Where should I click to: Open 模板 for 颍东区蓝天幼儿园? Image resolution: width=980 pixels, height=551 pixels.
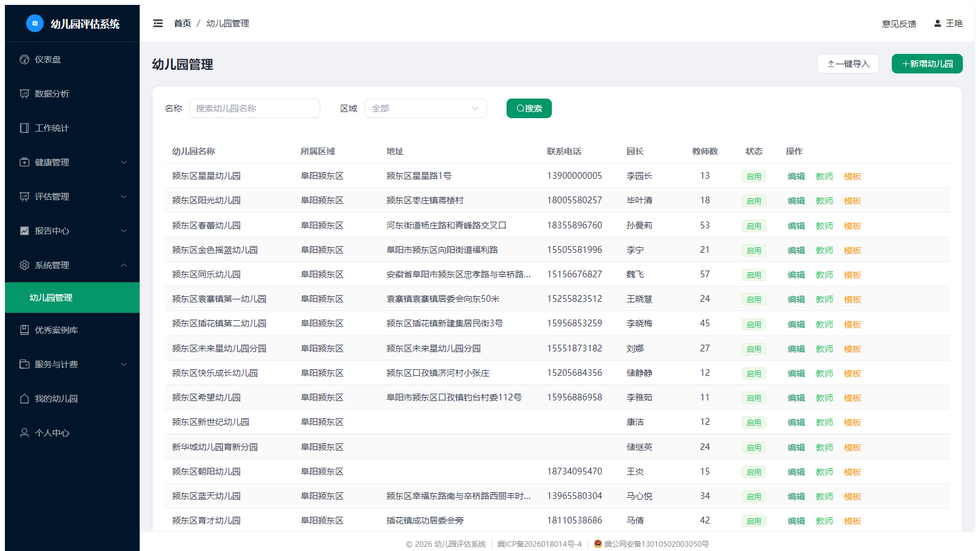tap(853, 497)
